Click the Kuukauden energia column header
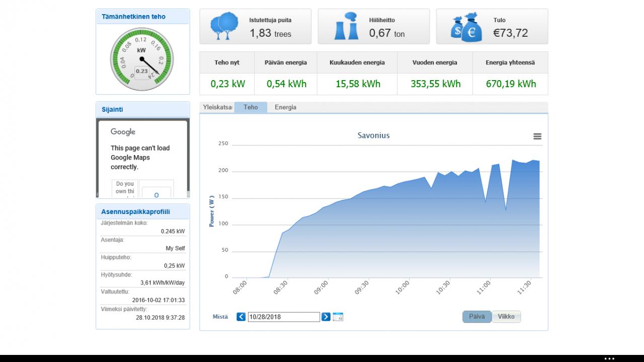Image resolution: width=644 pixels, height=362 pixels. click(357, 62)
